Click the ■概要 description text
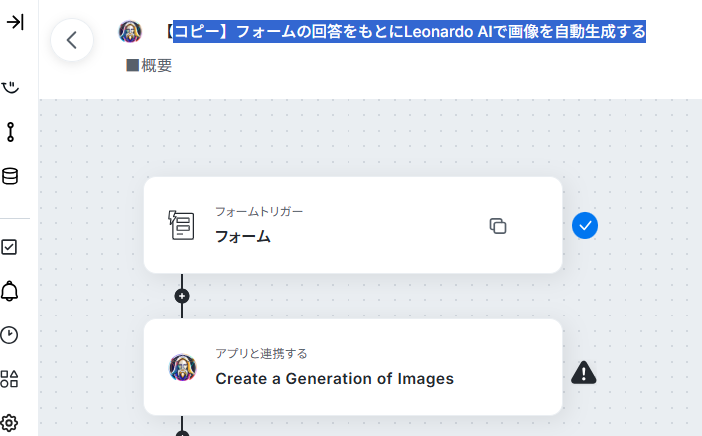702x436 pixels. [150, 65]
